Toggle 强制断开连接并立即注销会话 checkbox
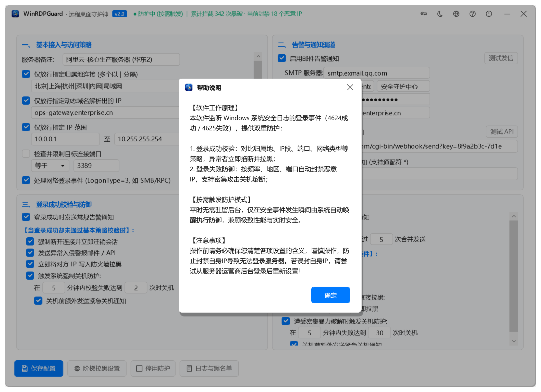 (x=30, y=241)
